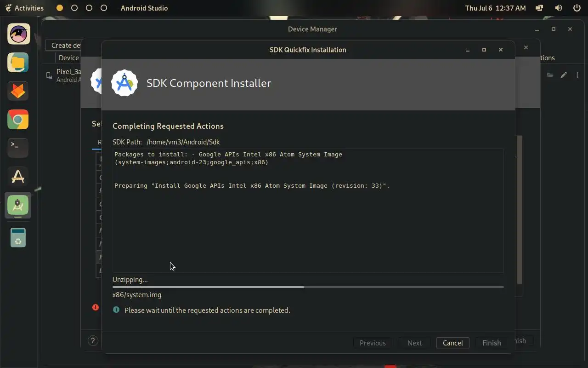Click the info icon beside 'Please wait' message

tap(116, 310)
